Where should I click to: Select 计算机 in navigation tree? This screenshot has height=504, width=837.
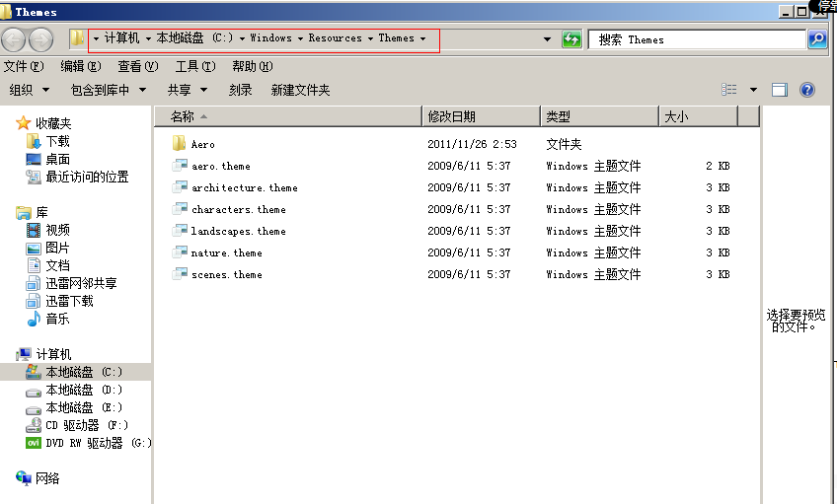tap(53, 354)
